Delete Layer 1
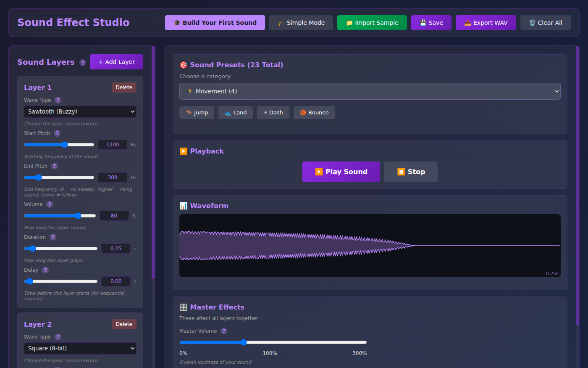Image resolution: width=588 pixels, height=368 pixels. pyautogui.click(x=124, y=87)
